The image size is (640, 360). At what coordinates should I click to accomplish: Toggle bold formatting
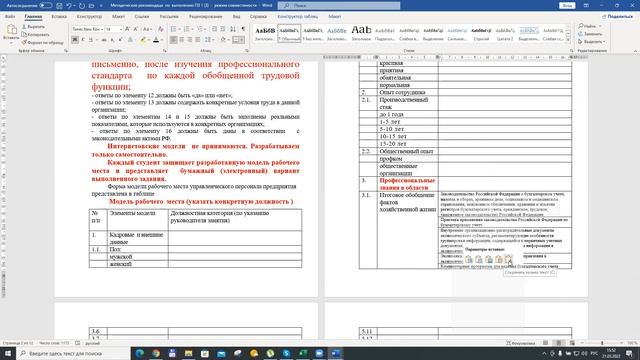[x=75, y=40]
